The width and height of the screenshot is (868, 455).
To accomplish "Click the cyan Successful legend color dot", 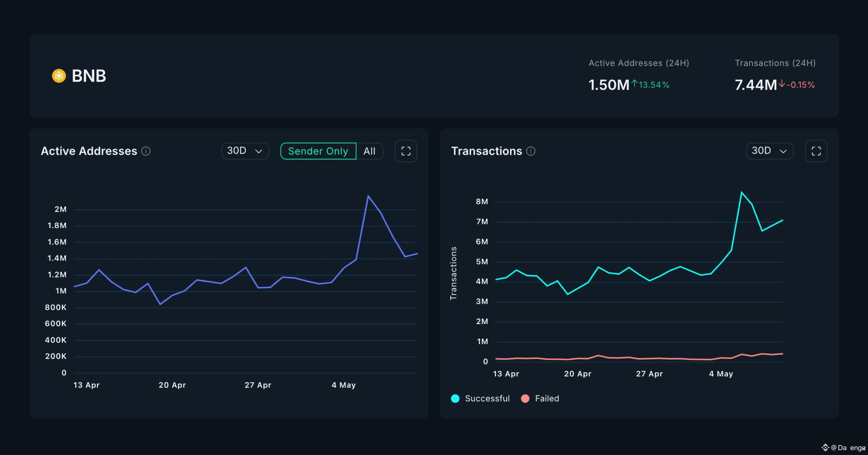I will pos(455,398).
